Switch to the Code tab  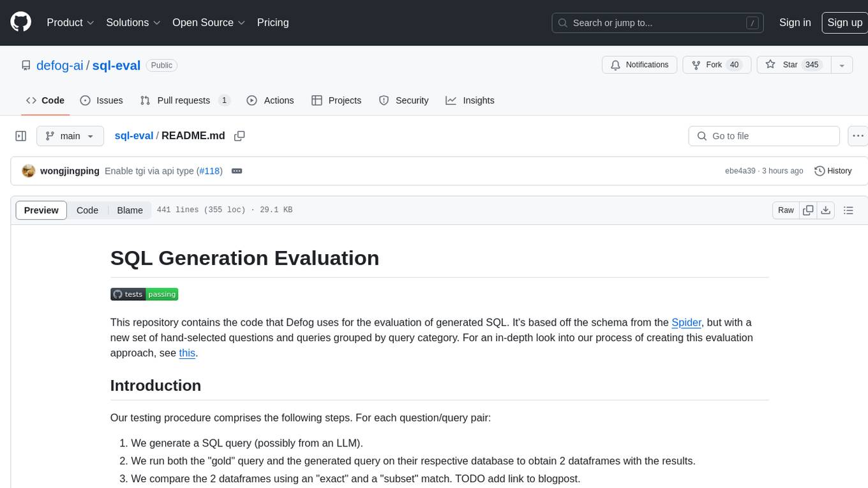coord(45,100)
